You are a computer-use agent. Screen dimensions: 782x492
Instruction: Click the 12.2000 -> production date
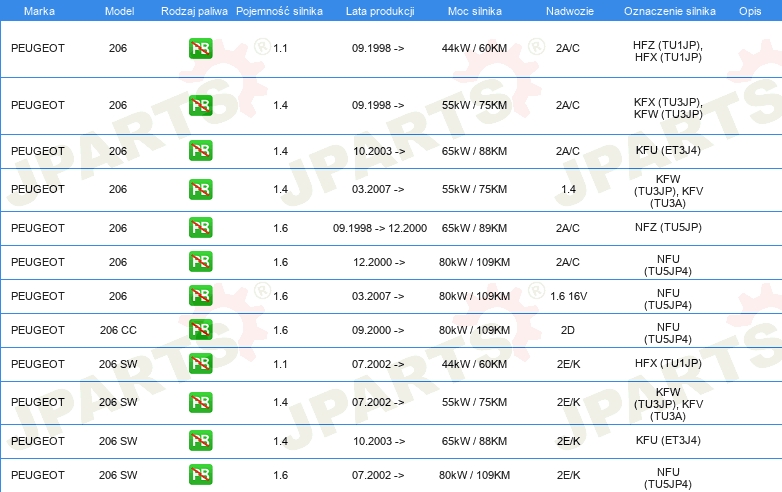(379, 262)
